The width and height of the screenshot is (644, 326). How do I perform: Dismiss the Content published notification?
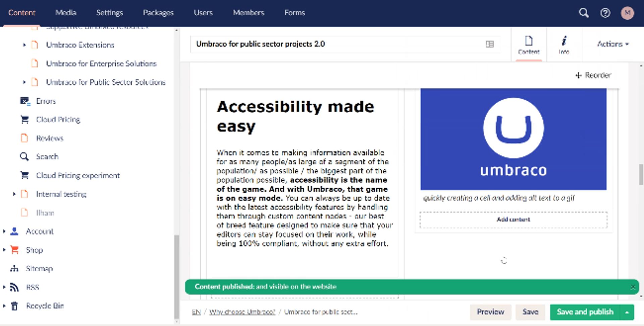coord(633,287)
